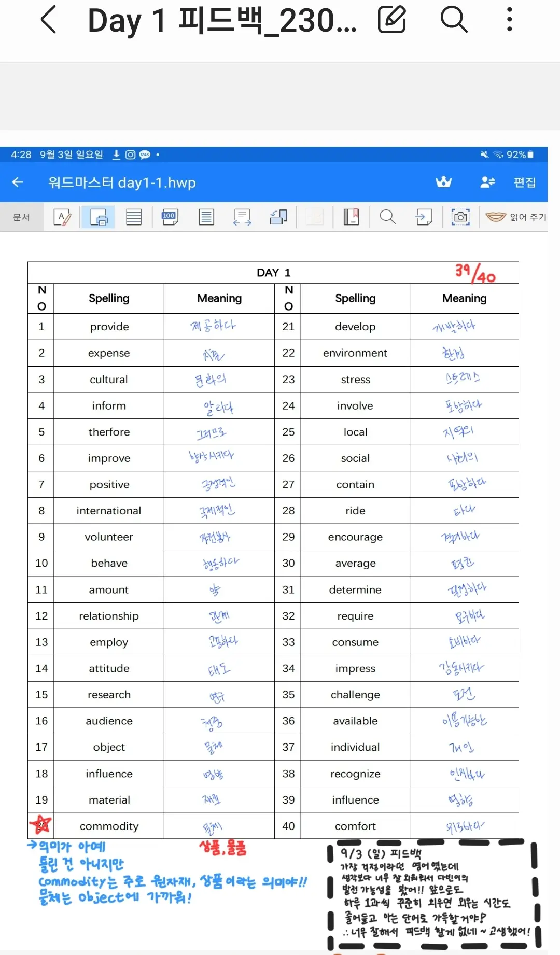Tap the 'DAY 1' table heading
This screenshot has width=560, height=955.
[273, 273]
